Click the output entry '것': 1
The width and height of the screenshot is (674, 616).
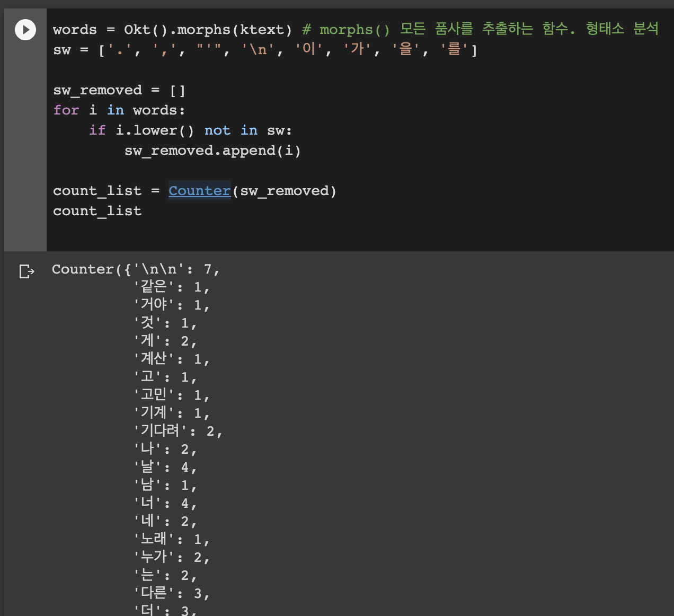(x=165, y=323)
